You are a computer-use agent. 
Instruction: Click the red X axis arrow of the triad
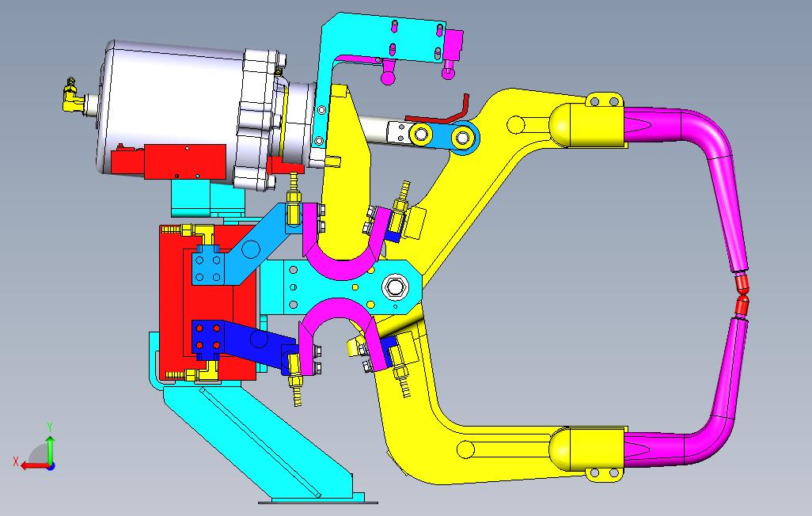(35, 465)
